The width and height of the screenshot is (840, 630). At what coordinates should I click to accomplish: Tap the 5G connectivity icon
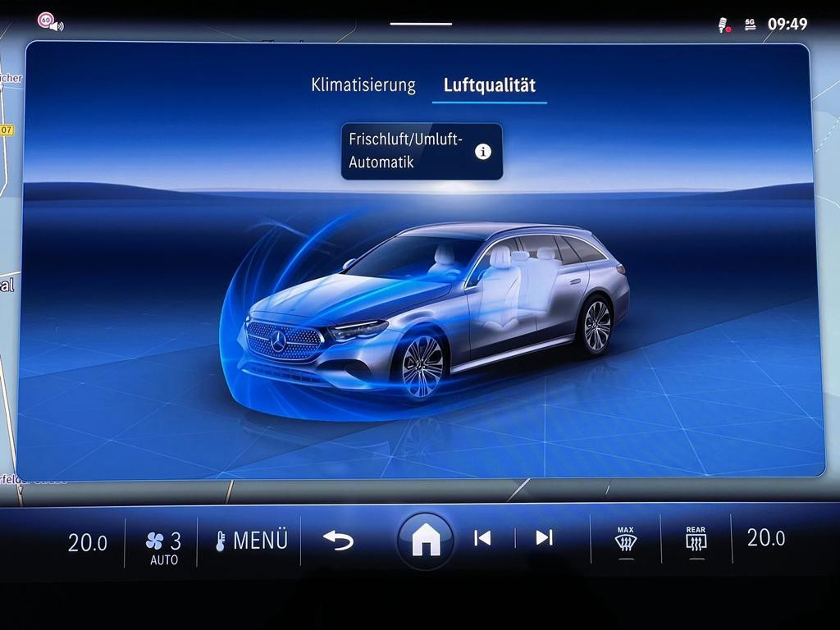click(x=750, y=24)
